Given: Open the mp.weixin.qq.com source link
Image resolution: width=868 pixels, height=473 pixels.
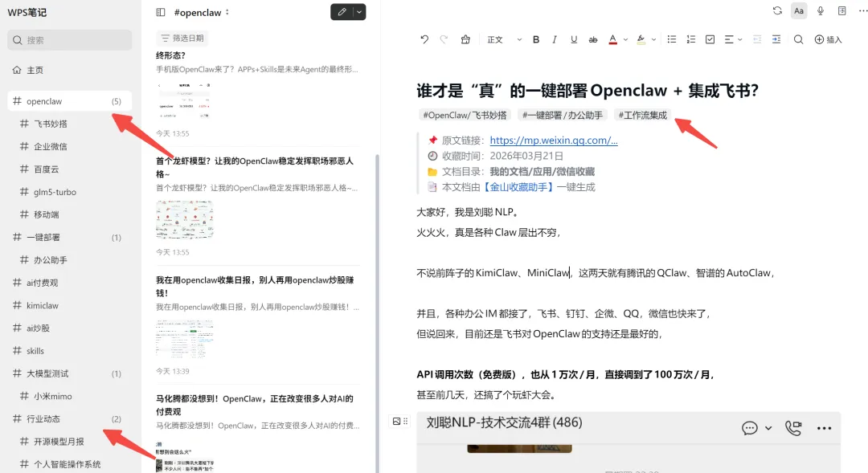Looking at the screenshot, I should coord(554,141).
